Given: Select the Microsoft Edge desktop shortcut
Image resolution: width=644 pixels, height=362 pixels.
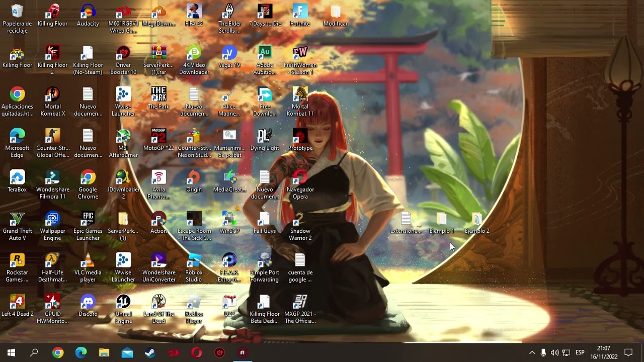Looking at the screenshot, I should click(17, 143).
